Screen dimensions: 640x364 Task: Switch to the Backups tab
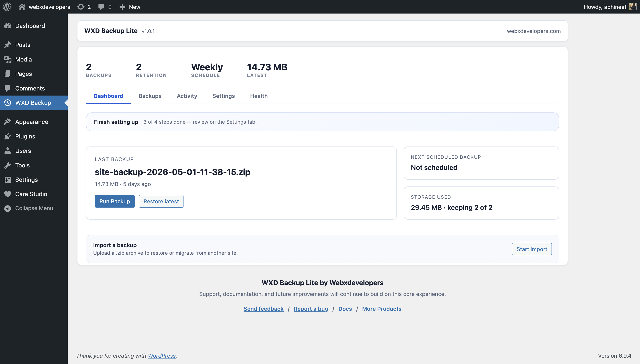(150, 96)
